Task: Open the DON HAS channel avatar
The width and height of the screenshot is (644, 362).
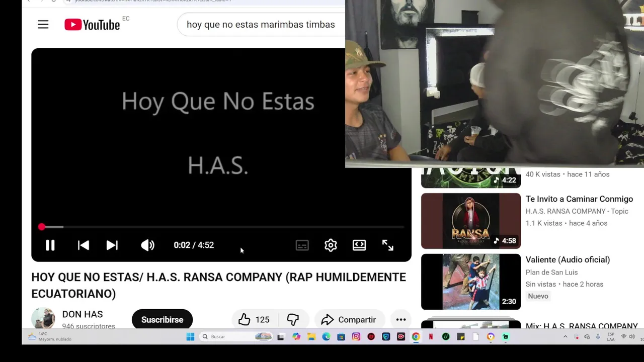Action: 43,318
